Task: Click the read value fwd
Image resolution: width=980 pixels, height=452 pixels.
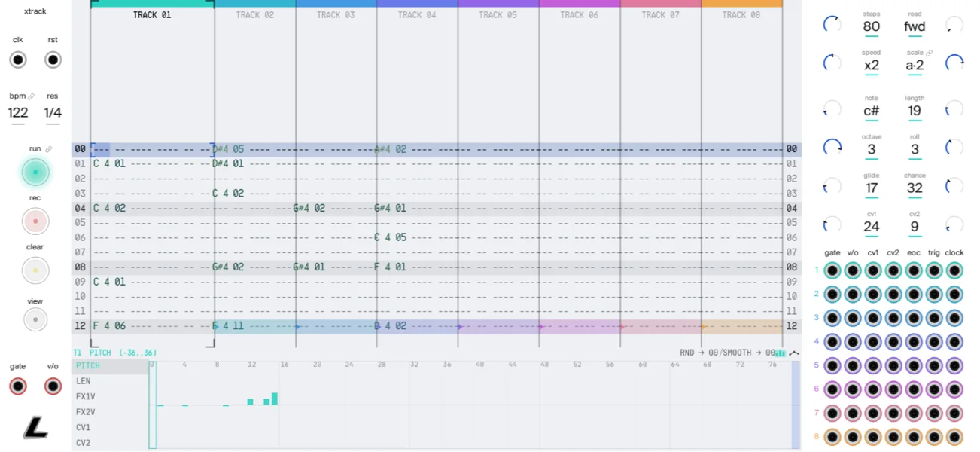Action: click(x=915, y=27)
